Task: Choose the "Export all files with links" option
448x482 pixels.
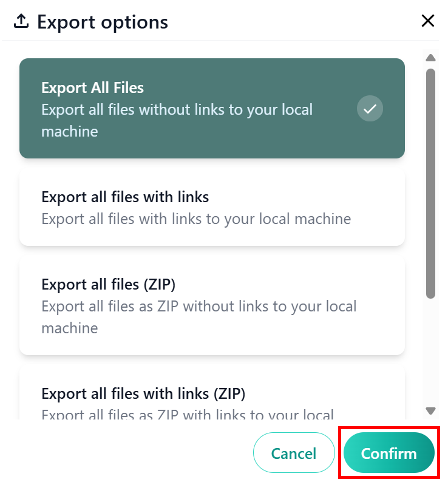Action: 212,207
